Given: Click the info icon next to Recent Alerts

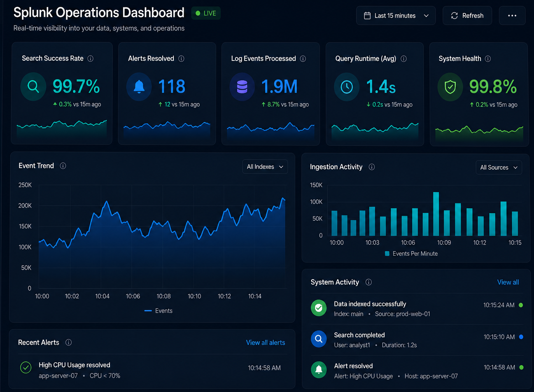Looking at the screenshot, I should pyautogui.click(x=69, y=342).
